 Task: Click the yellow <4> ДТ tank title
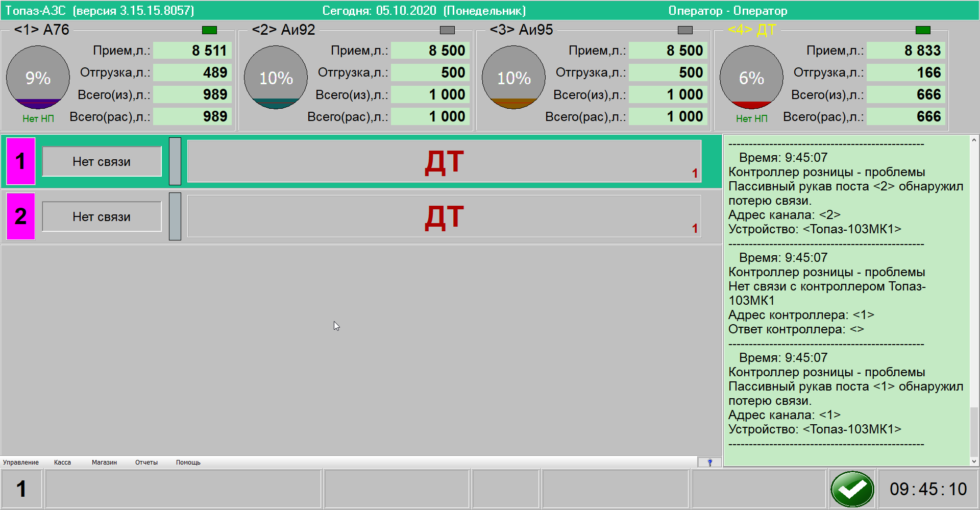click(752, 30)
